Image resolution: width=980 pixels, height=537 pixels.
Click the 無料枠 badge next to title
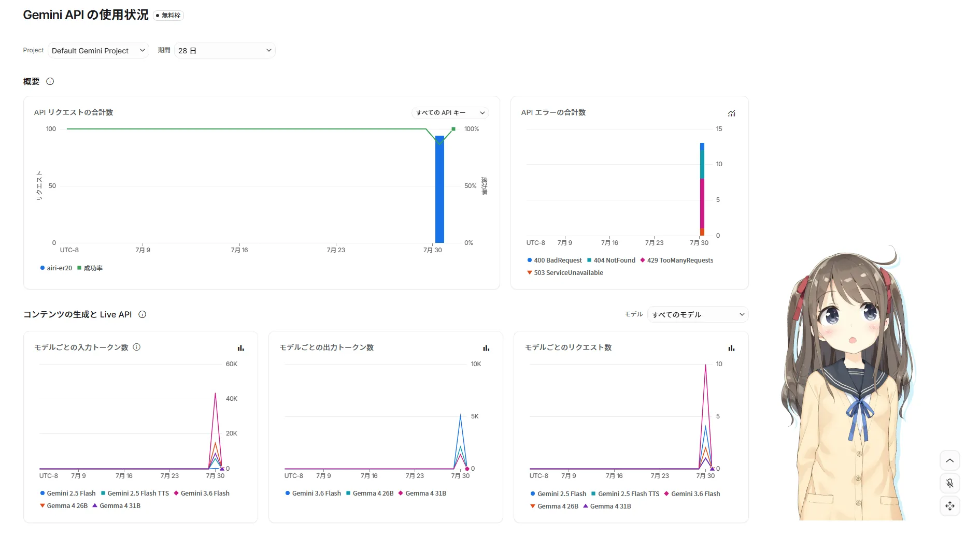(168, 16)
